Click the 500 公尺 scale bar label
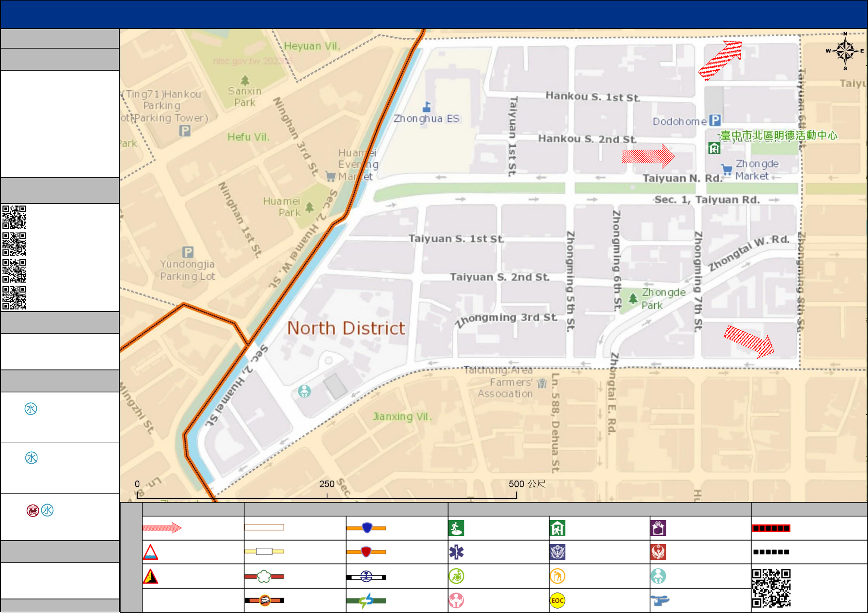This screenshot has height=613, width=868. click(x=527, y=484)
